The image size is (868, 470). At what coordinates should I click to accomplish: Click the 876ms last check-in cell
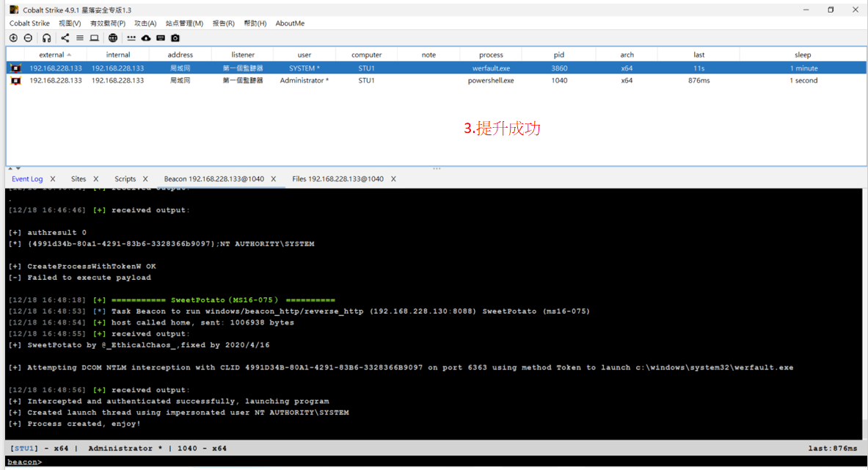click(x=699, y=80)
